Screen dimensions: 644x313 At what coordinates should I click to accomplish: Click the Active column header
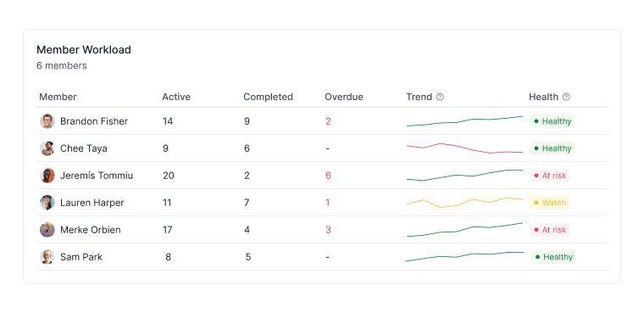click(x=176, y=97)
